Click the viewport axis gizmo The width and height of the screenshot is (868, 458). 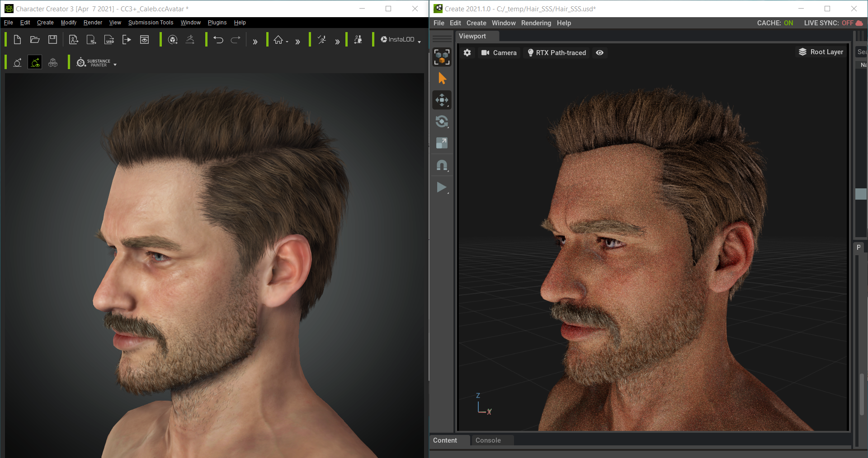(x=483, y=404)
